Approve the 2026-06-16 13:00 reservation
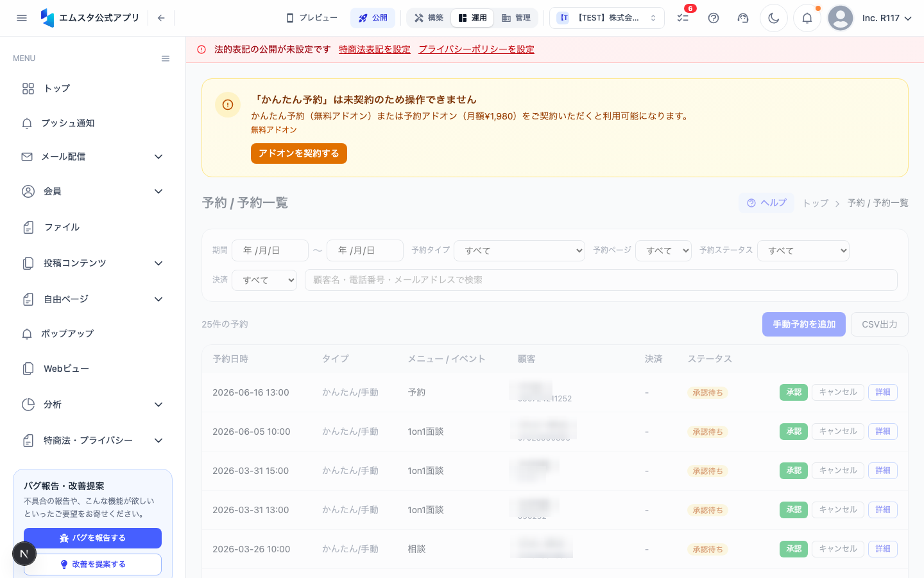This screenshot has height=578, width=924. tap(794, 392)
